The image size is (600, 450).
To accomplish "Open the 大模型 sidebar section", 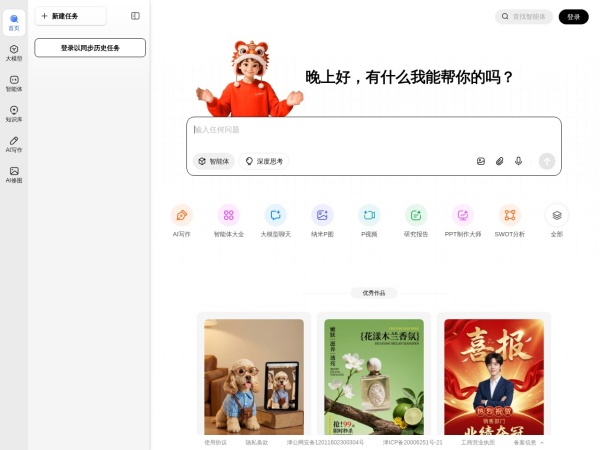I will click(x=14, y=53).
